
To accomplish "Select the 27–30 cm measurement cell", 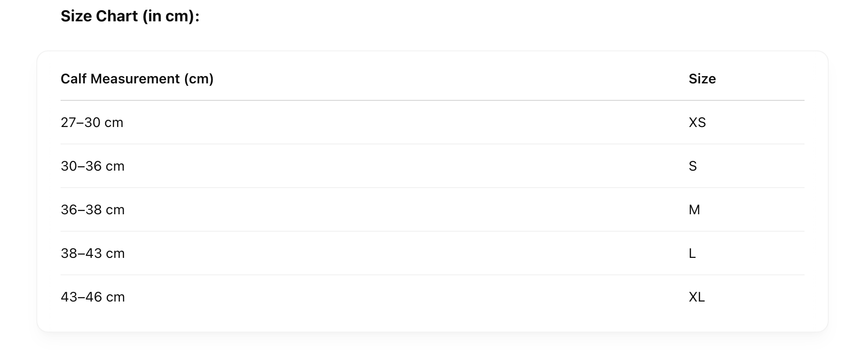I will click(x=92, y=122).
